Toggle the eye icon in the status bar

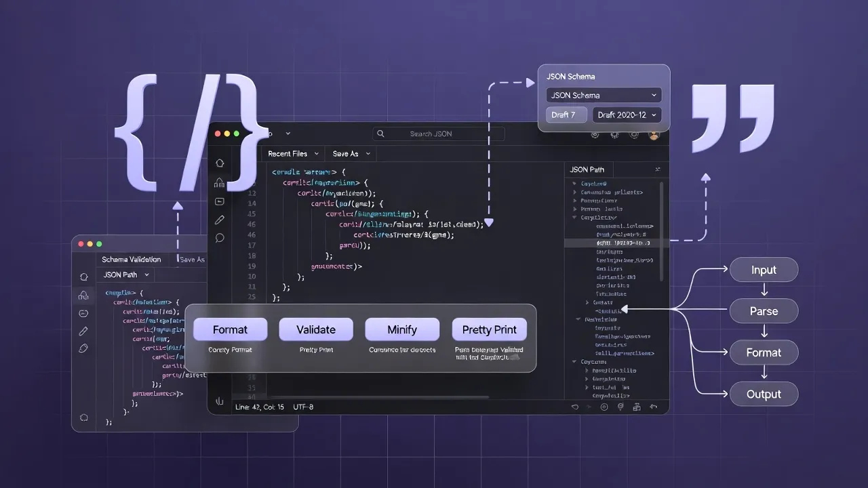coord(604,407)
